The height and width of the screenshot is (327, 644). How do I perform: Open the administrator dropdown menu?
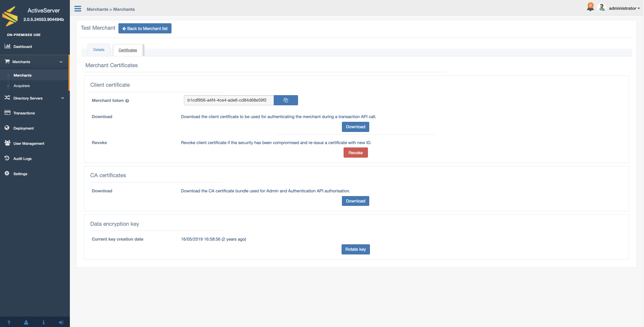pos(624,8)
